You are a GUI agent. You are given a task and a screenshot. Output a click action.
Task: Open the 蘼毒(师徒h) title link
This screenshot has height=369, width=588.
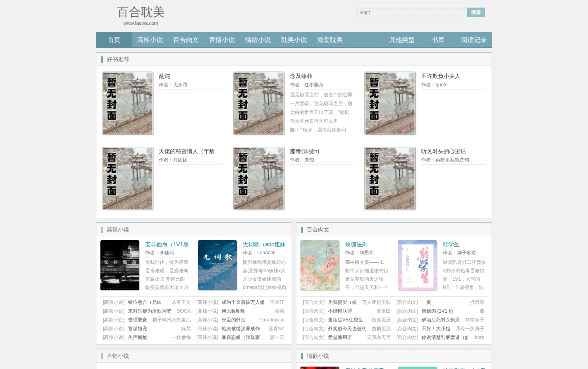[x=305, y=151]
